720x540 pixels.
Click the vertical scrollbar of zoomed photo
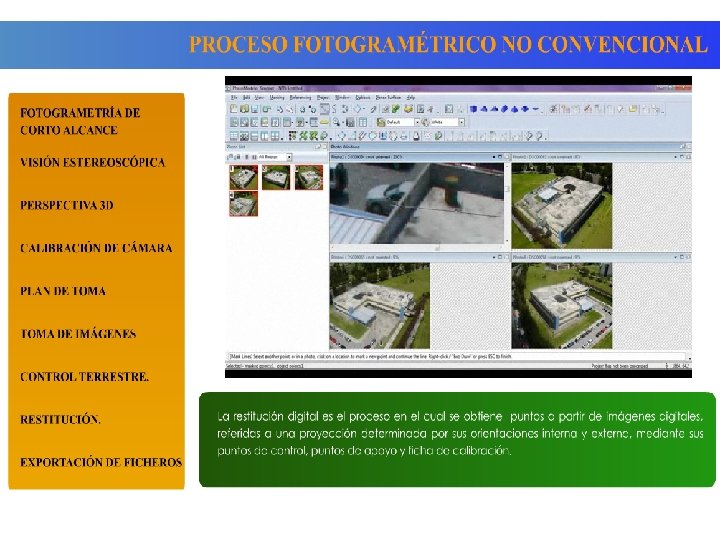coord(507,202)
